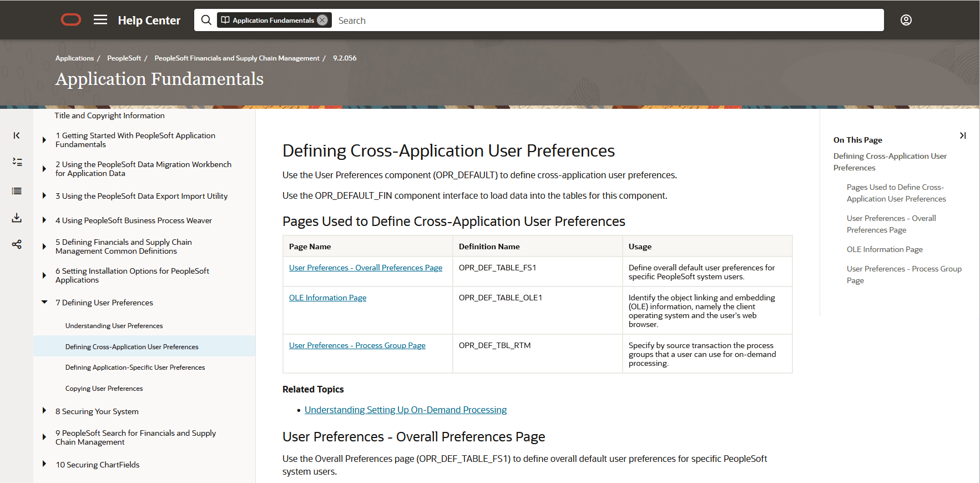Expand chapter 8 Securing Your System
Image resolution: width=980 pixels, height=483 pixels.
[44, 411]
